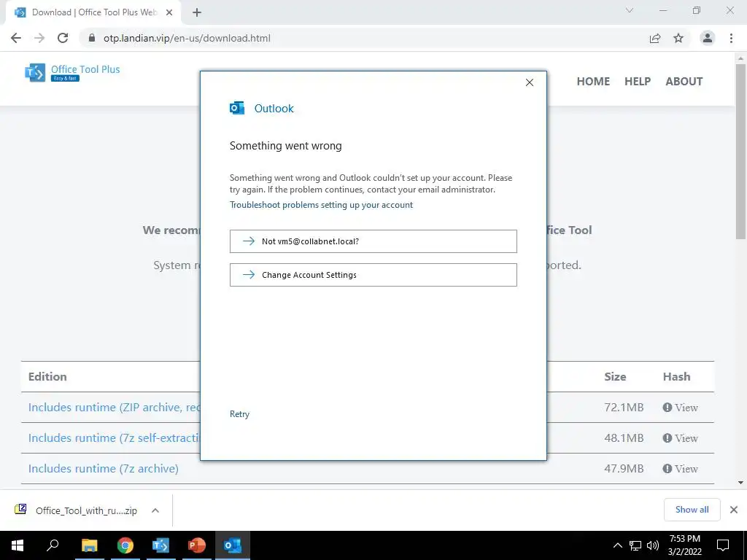
Task: Open Includes runtime (7z archive) link
Action: 104,469
